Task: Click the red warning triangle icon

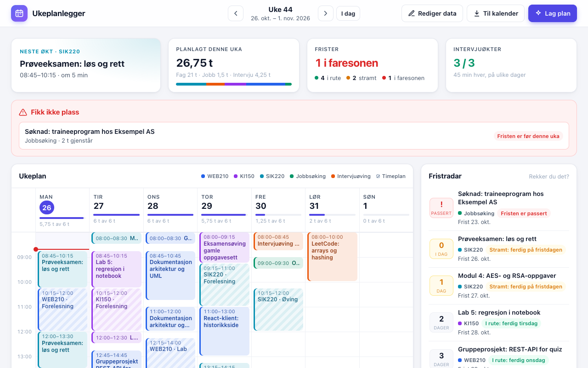Action: tap(23, 112)
